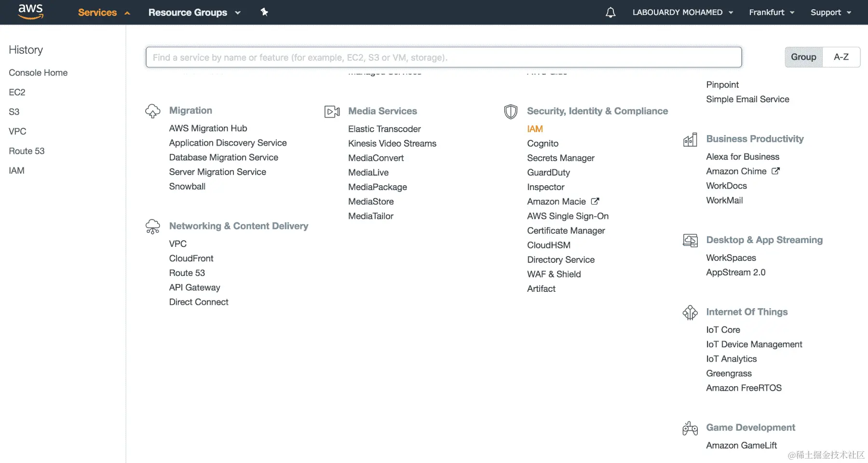The height and width of the screenshot is (463, 868).
Task: Open Amazon GameLift
Action: (x=741, y=445)
